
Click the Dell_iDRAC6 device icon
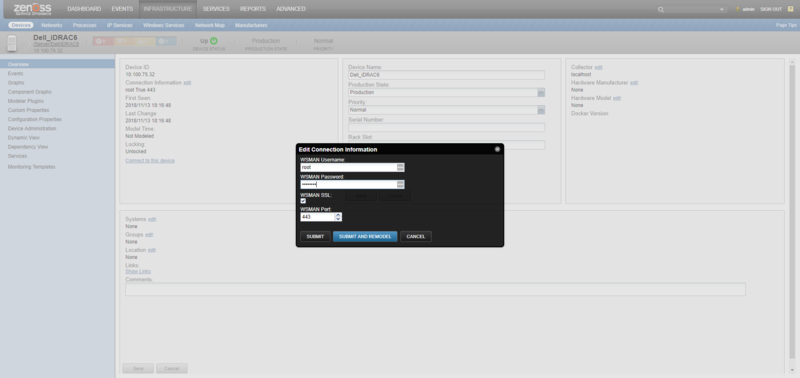12,43
